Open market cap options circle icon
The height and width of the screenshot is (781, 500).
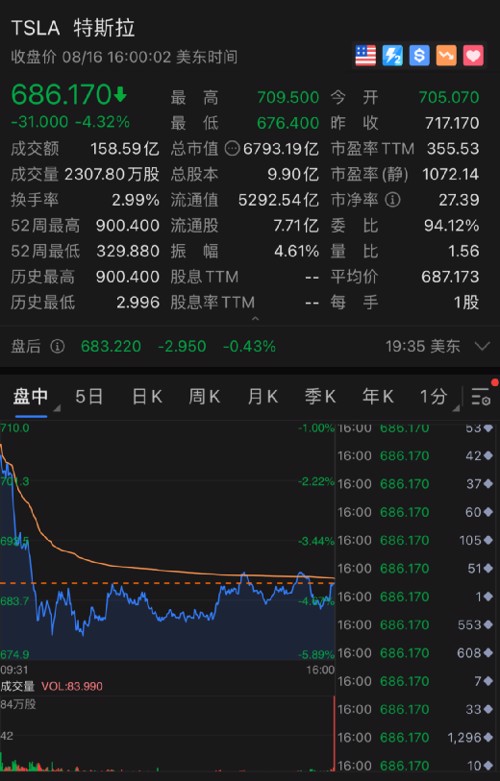point(232,148)
